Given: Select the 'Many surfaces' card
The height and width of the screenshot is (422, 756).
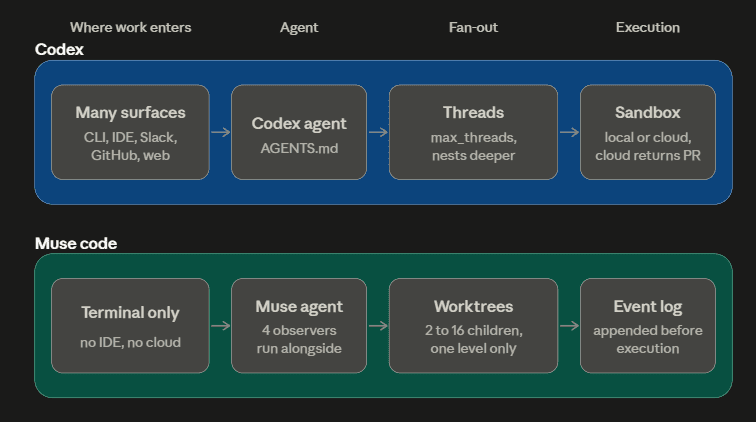Looking at the screenshot, I should point(130,132).
